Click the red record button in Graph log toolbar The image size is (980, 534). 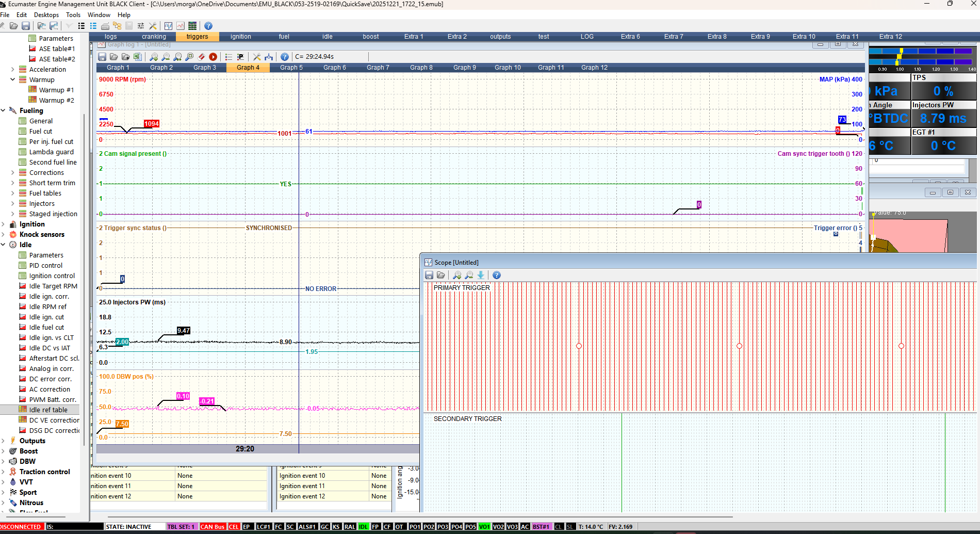pyautogui.click(x=213, y=57)
